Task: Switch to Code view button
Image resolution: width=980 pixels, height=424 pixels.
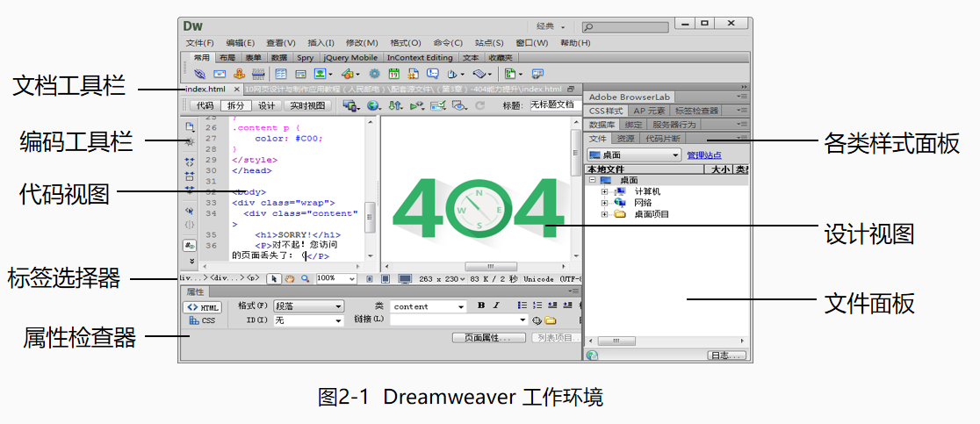Action: tap(205, 105)
